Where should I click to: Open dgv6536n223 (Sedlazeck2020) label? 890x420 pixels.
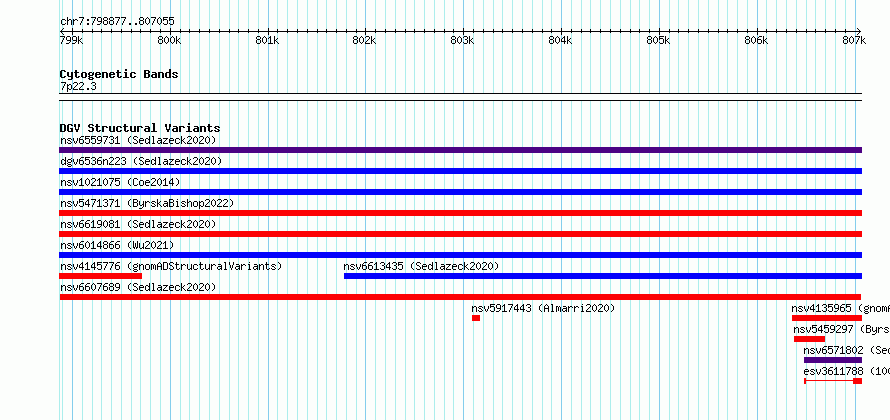point(141,161)
